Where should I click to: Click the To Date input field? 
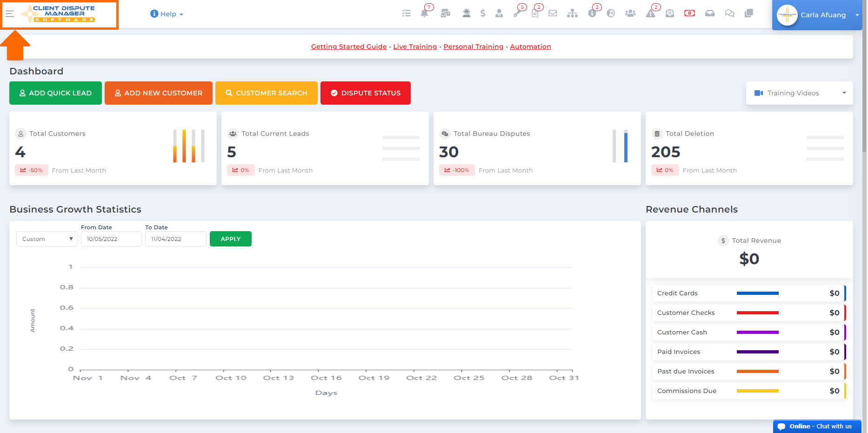tap(176, 239)
